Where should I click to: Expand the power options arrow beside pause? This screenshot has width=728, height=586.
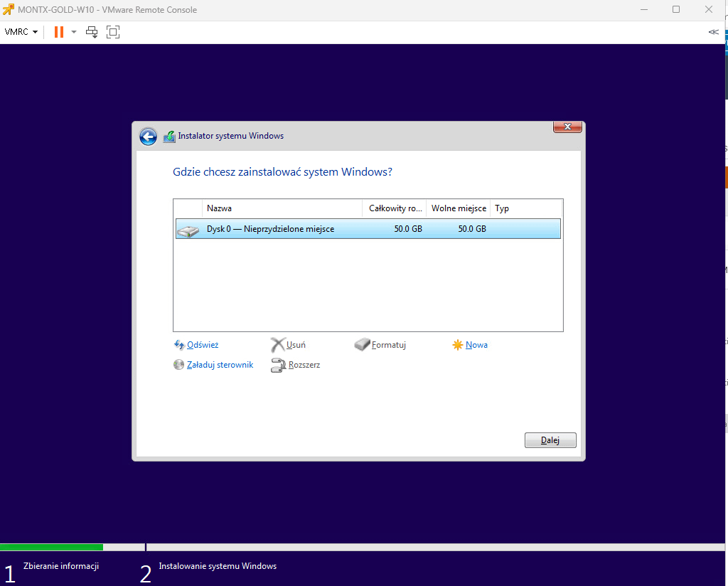pos(74,32)
